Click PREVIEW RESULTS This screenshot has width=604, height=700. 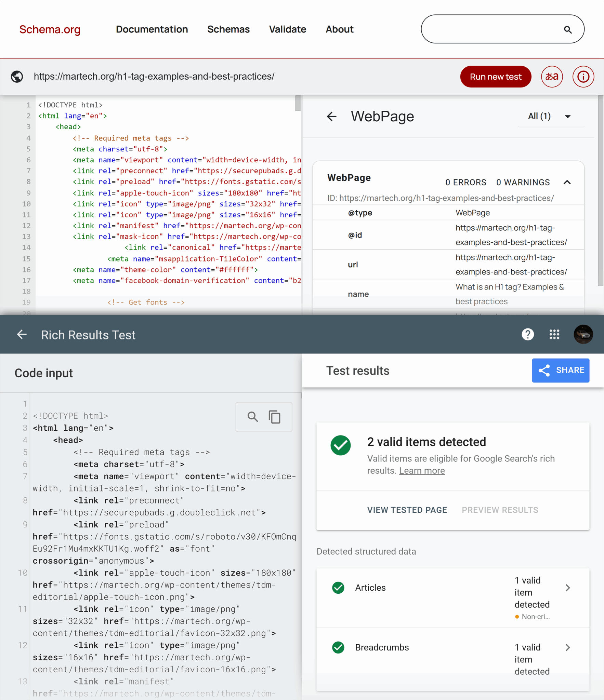[500, 510]
